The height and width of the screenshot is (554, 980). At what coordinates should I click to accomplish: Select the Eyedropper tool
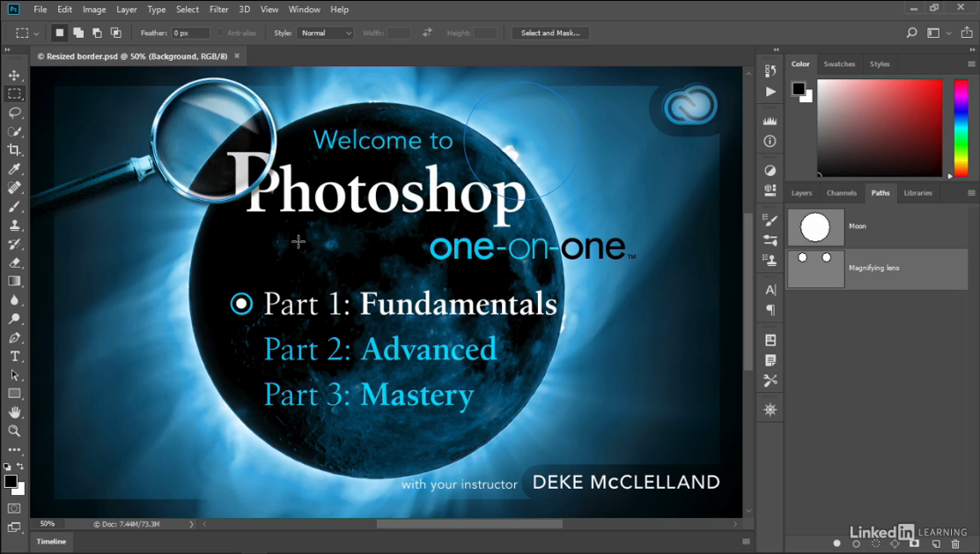tap(14, 169)
